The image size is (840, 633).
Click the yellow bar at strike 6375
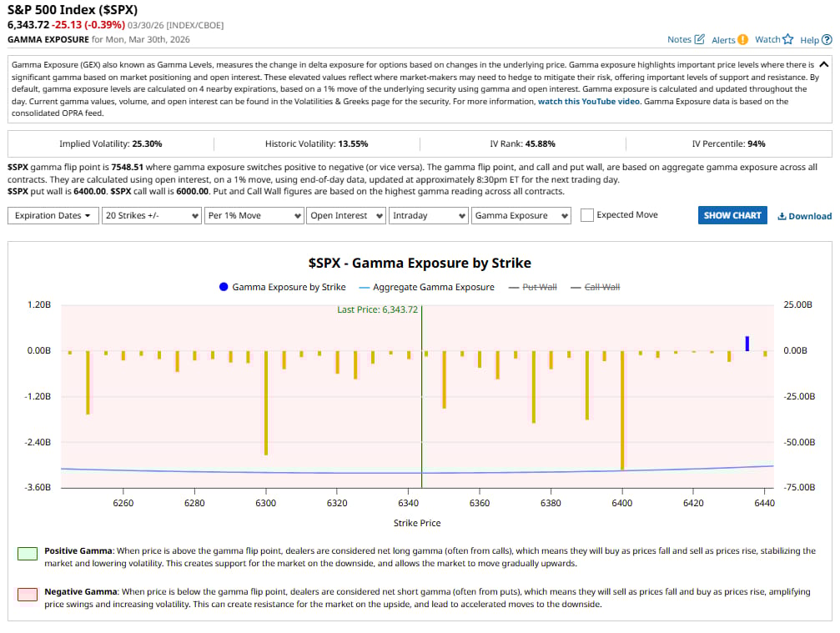(x=533, y=387)
